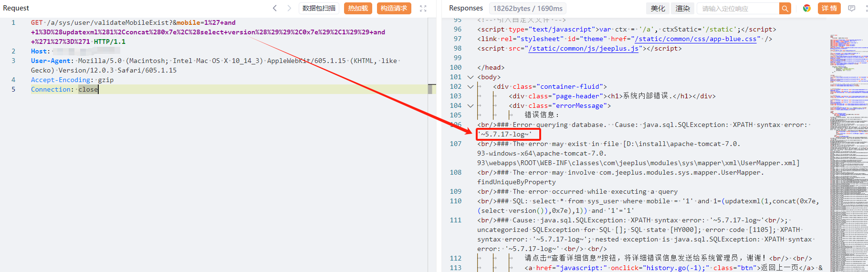Click the Request panel title
The height and width of the screenshot is (272, 868).
(x=16, y=8)
